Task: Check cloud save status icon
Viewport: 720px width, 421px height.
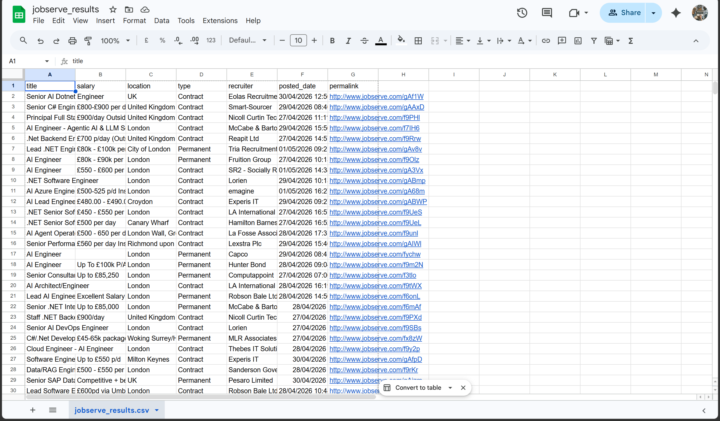Action: (x=145, y=10)
